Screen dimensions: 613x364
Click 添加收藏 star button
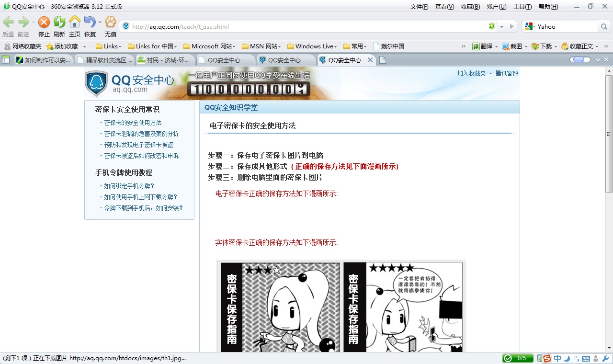coord(62,46)
